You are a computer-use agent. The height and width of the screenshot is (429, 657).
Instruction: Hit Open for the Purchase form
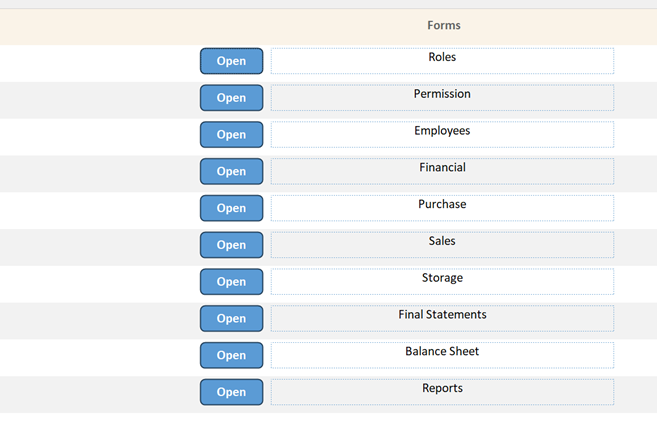pos(231,208)
